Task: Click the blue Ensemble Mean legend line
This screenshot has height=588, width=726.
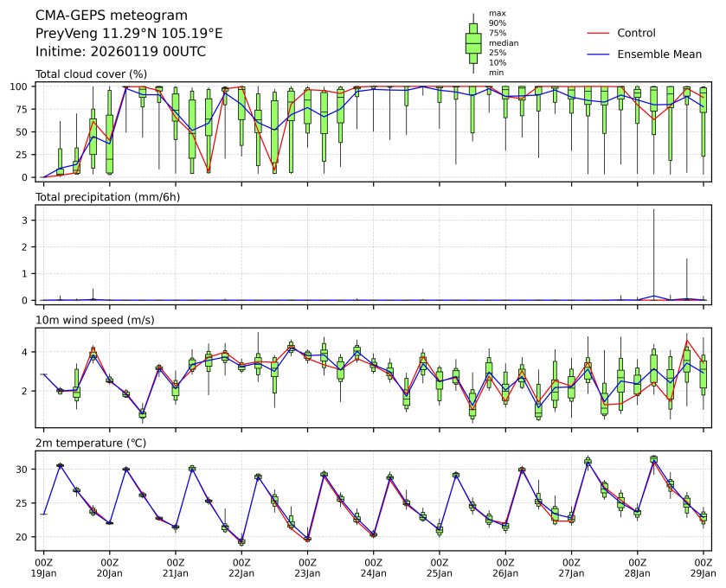Action: (599, 54)
